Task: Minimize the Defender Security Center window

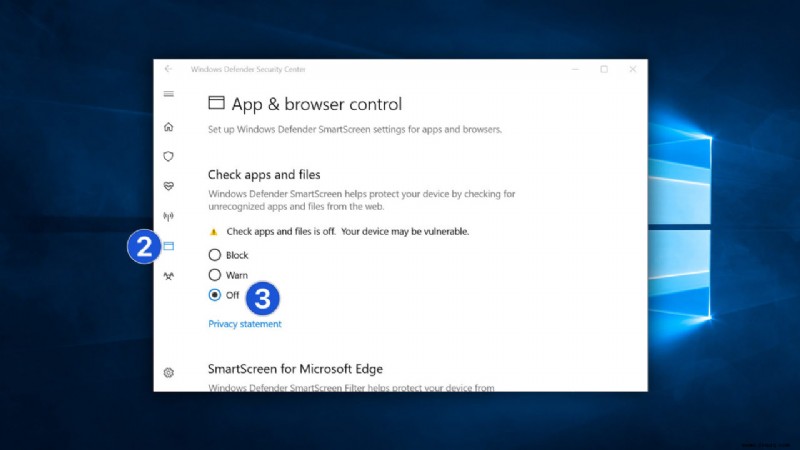Action: [x=576, y=69]
